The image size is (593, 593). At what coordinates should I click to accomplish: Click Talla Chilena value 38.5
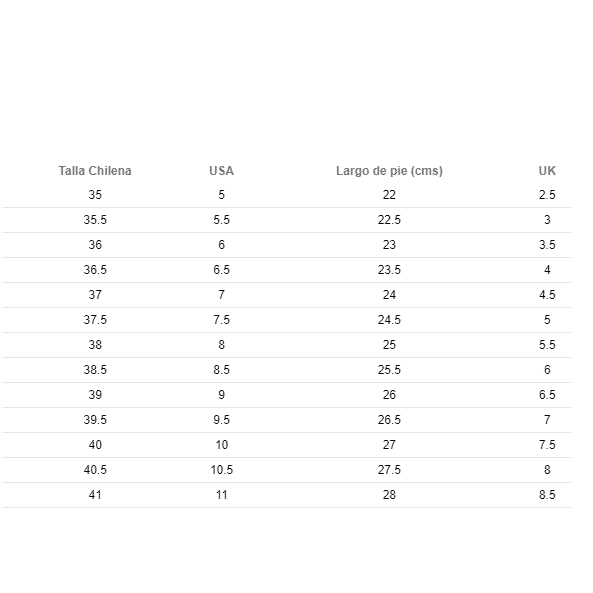click(x=95, y=369)
